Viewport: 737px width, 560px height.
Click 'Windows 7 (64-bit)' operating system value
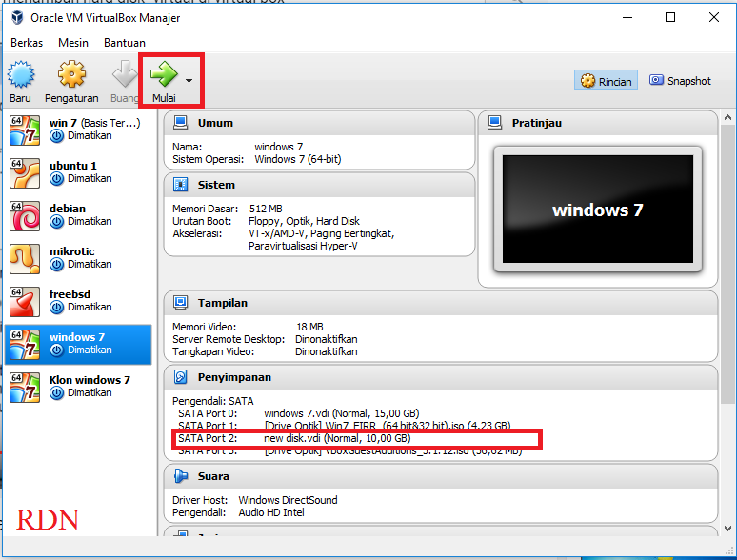click(x=297, y=159)
